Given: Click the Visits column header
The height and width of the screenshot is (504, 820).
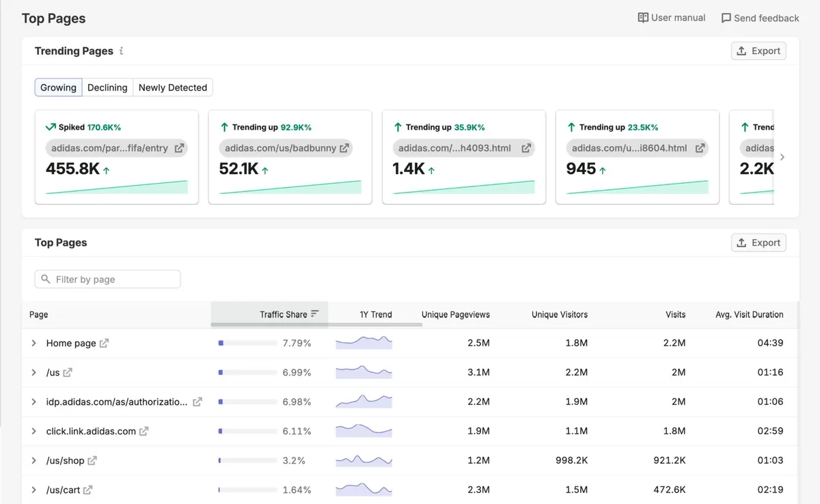Looking at the screenshot, I should tap(676, 315).
